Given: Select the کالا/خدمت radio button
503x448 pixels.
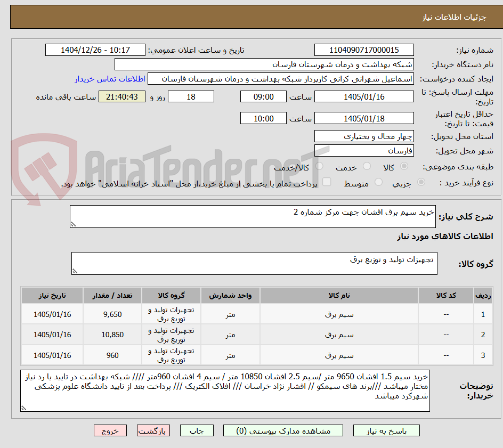Looking at the screenshot, I should coord(319,166).
